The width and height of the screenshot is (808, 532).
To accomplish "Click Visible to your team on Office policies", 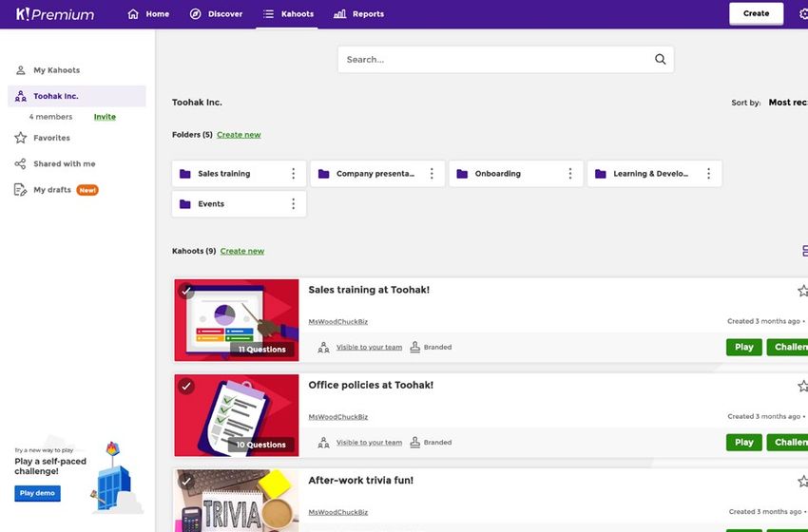I will tap(369, 443).
